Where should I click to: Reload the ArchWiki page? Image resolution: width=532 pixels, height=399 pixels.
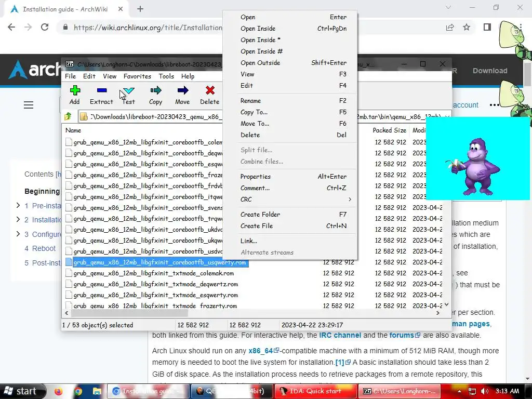click(x=45, y=28)
